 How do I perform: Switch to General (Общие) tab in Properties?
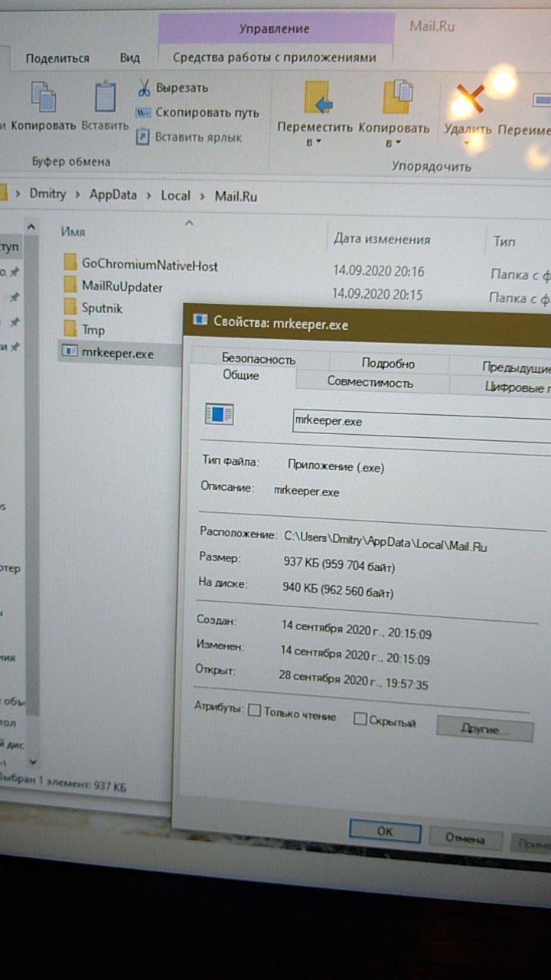(x=241, y=375)
